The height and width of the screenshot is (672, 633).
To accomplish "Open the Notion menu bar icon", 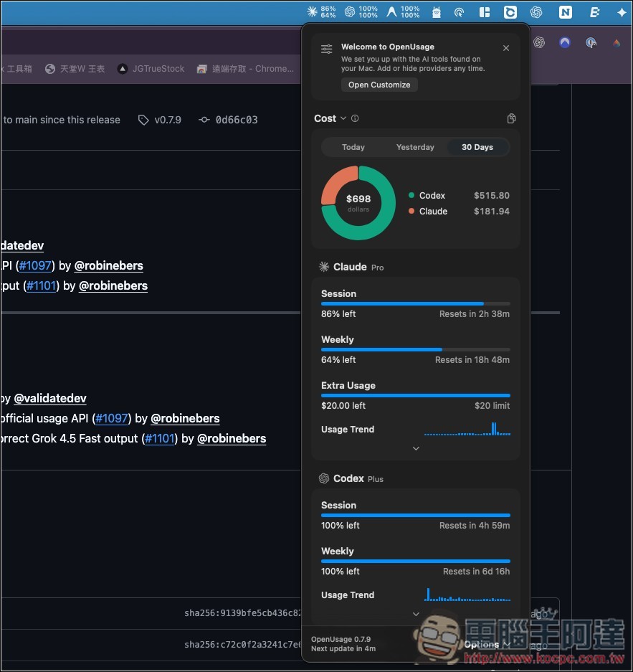I will pos(565,12).
